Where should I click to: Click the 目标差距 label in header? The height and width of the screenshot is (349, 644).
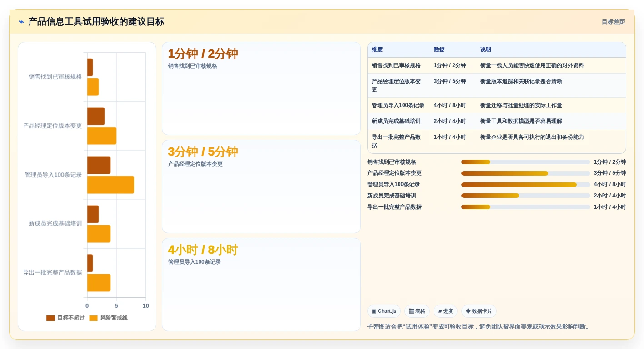pyautogui.click(x=613, y=22)
